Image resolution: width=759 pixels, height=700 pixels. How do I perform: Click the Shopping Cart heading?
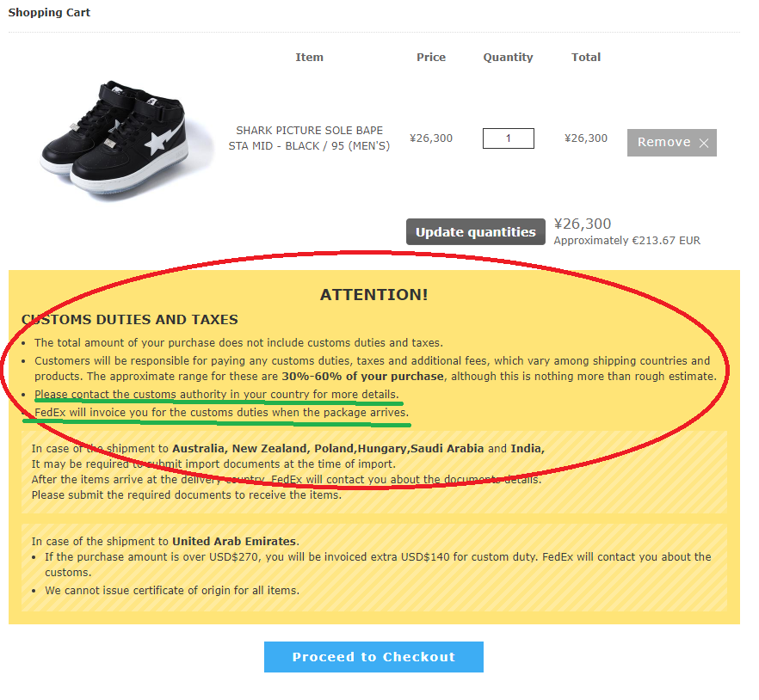49,13
